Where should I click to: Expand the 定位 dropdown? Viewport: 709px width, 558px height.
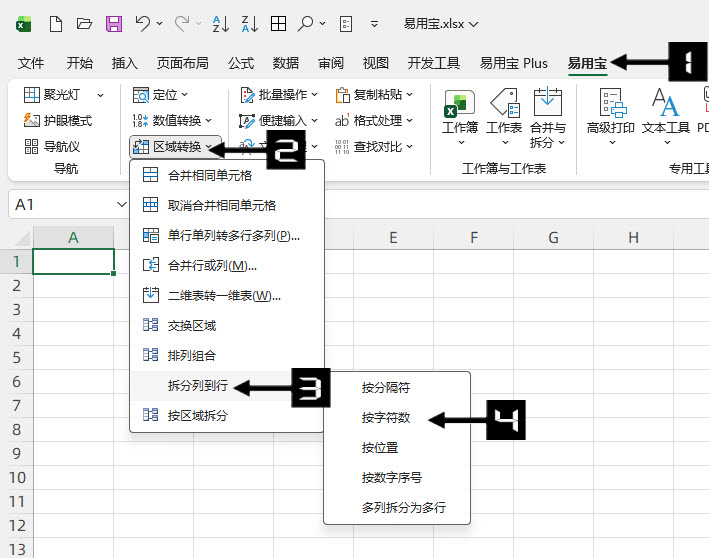coord(160,94)
